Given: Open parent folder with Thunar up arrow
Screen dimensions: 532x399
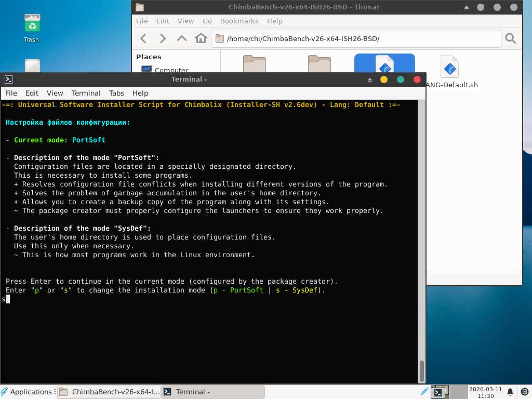Looking at the screenshot, I should click(x=182, y=38).
